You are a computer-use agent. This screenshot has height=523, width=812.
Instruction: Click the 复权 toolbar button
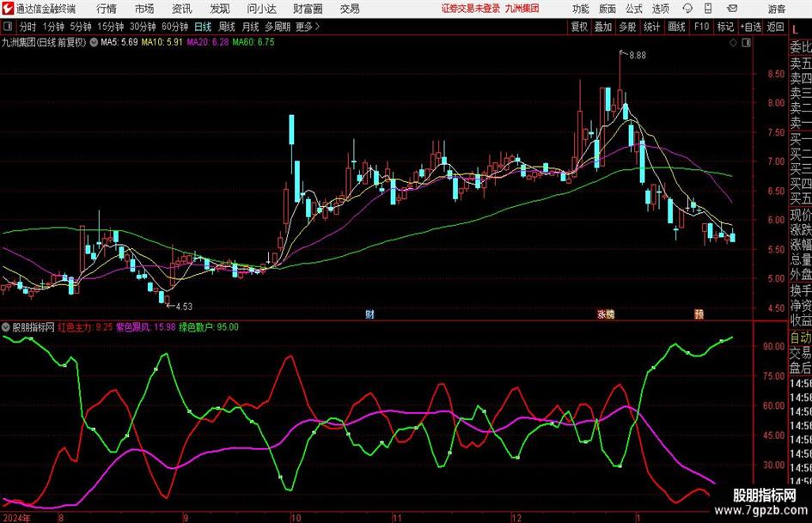pyautogui.click(x=579, y=27)
